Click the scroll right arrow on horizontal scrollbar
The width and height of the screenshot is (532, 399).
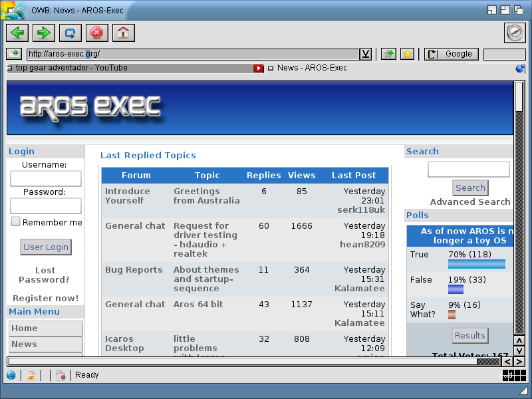[519, 362]
